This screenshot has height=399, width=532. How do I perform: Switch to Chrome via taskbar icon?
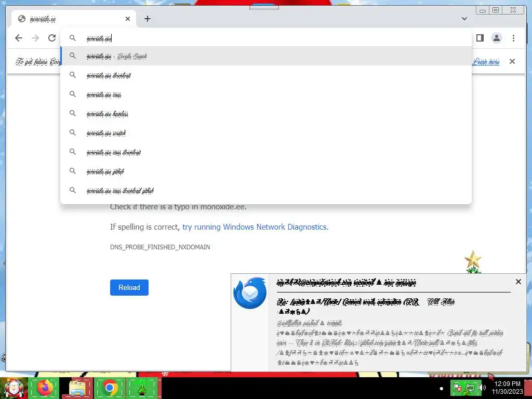109,388
